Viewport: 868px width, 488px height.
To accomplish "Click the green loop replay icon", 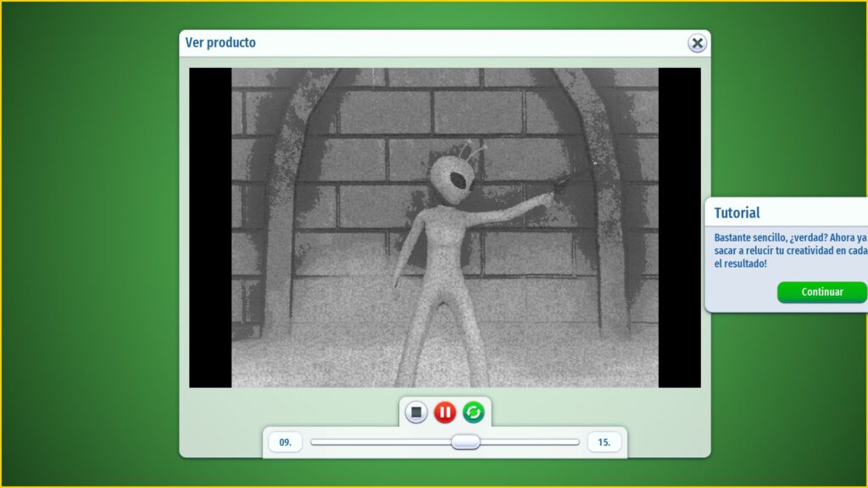I will [x=474, y=413].
